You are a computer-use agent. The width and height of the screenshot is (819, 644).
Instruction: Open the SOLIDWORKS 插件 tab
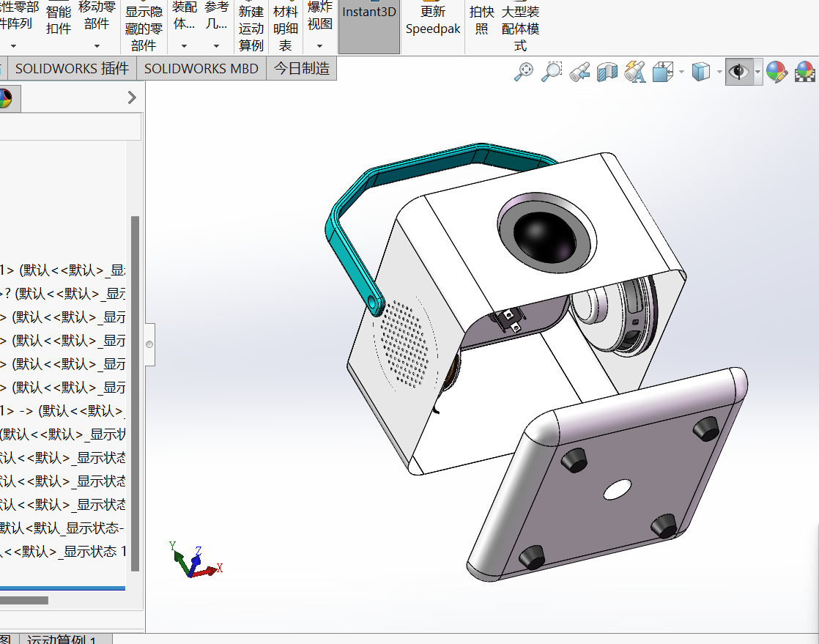tap(72, 68)
